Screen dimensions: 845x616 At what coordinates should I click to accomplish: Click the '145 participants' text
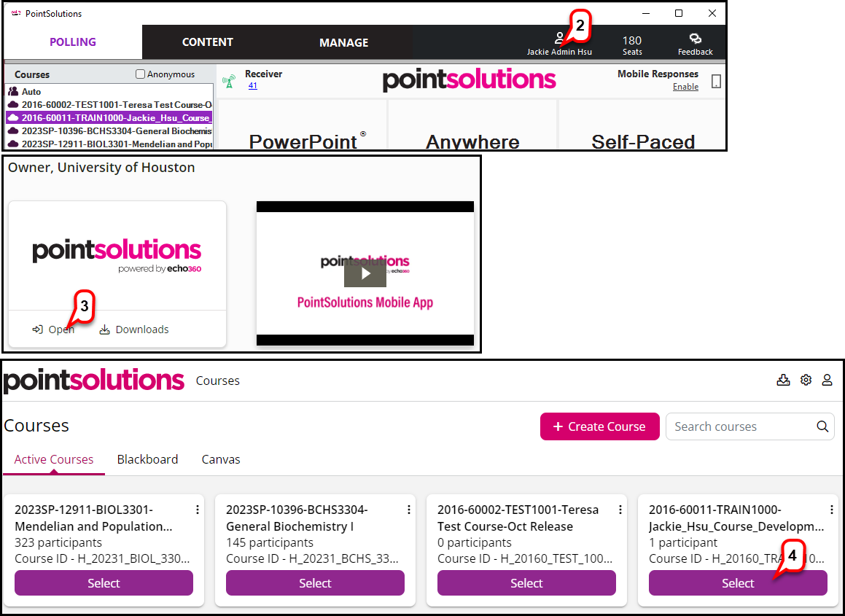(x=270, y=542)
